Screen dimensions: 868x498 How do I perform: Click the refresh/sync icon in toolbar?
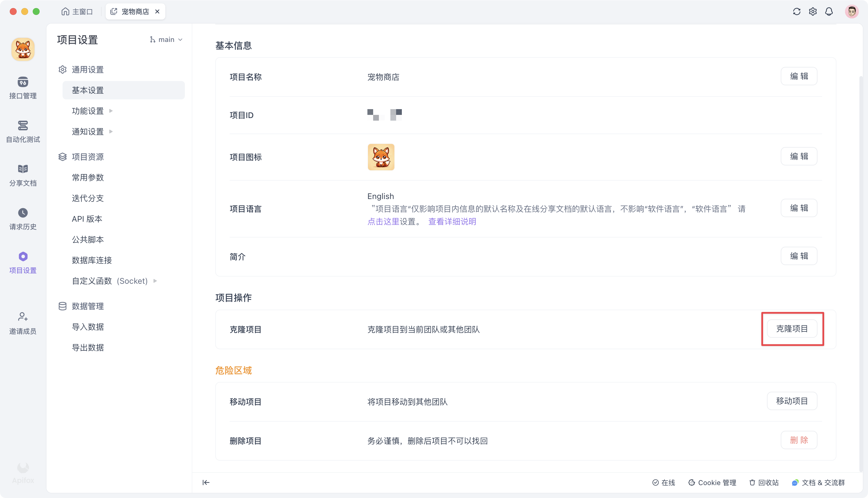coord(797,11)
